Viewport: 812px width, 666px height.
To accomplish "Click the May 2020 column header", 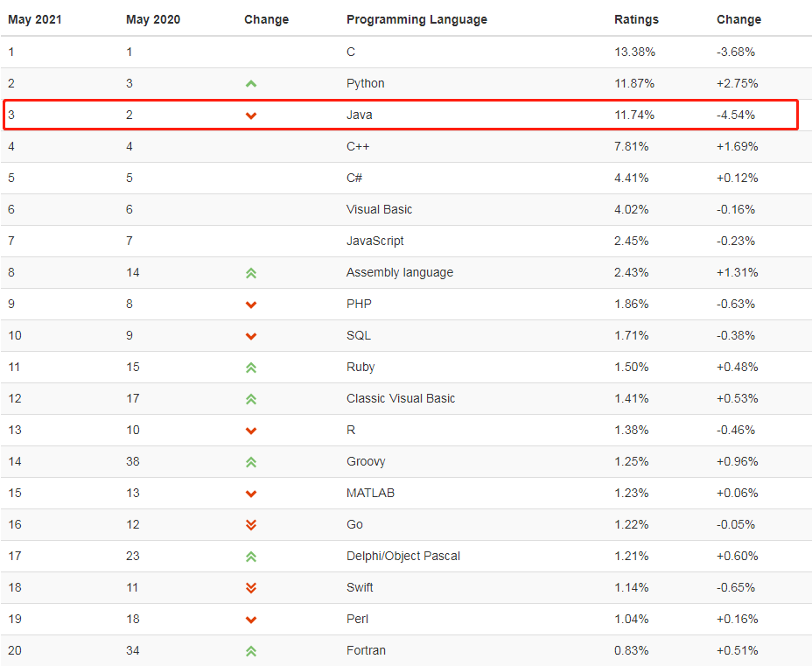I will pyautogui.click(x=153, y=19).
